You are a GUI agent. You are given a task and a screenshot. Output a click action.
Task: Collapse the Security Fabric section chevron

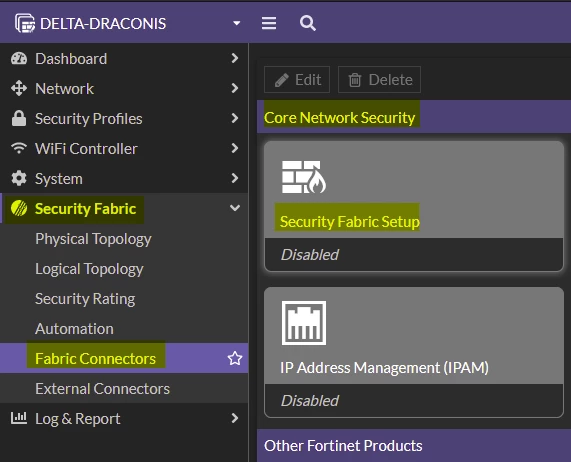[x=235, y=208]
